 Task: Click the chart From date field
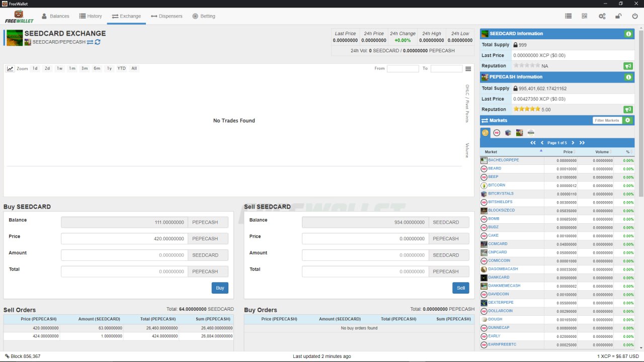click(x=403, y=68)
